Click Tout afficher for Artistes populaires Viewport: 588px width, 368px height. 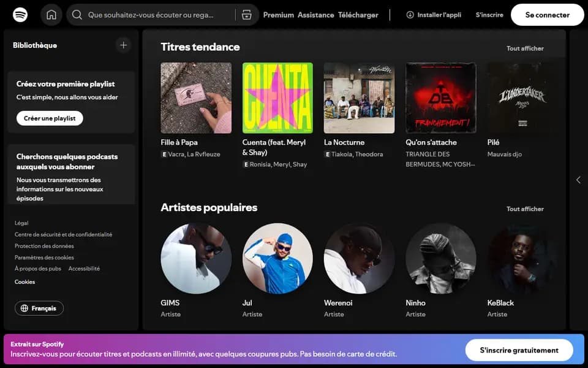pos(525,209)
